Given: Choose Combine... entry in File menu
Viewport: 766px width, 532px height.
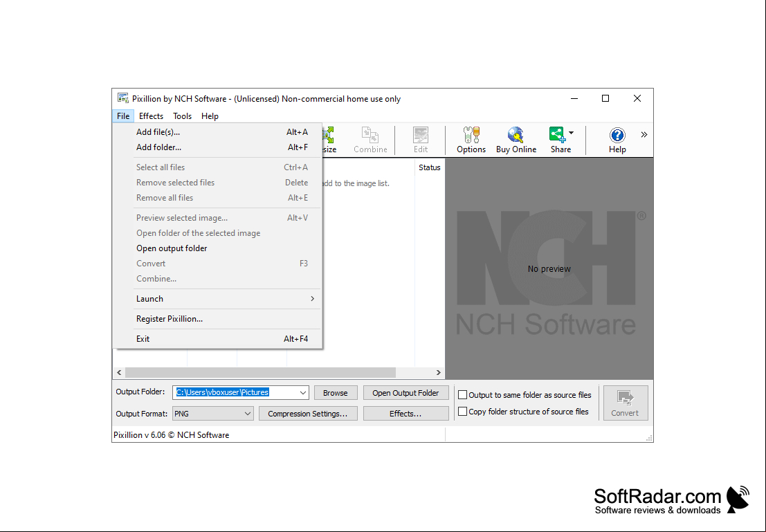Looking at the screenshot, I should (x=217, y=279).
